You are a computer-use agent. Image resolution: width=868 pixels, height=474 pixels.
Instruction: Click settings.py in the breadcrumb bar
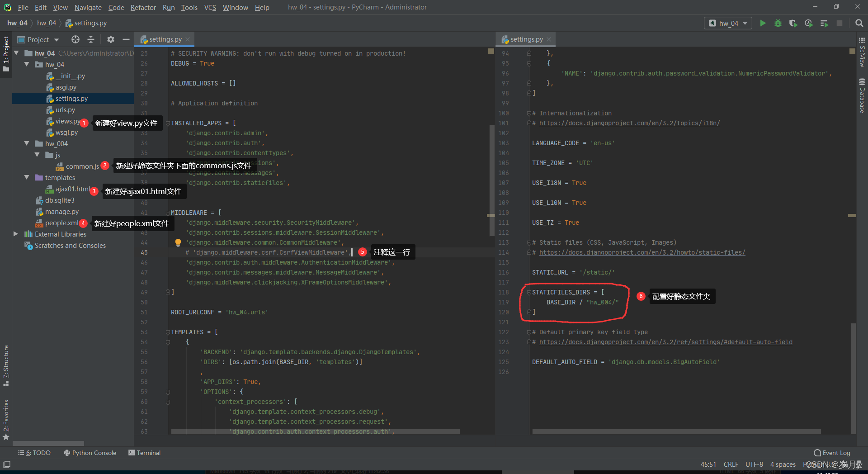(86, 23)
